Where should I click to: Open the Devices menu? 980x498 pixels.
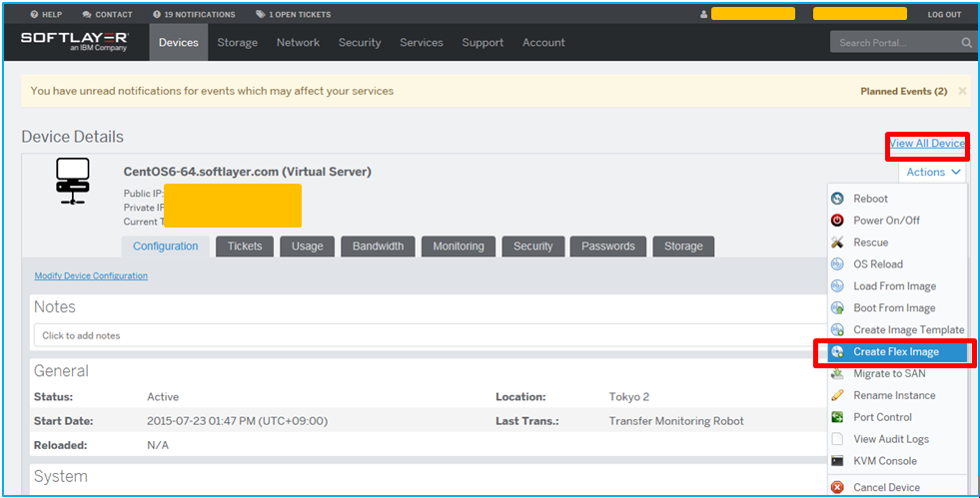[179, 43]
